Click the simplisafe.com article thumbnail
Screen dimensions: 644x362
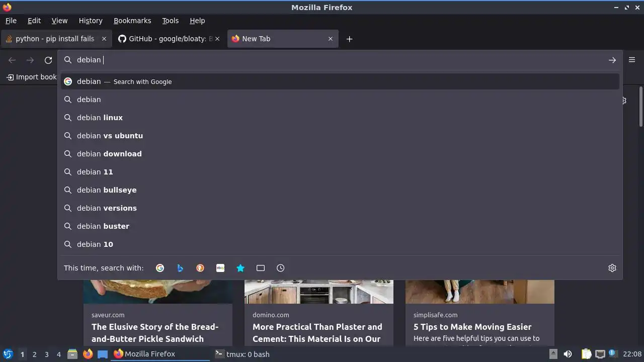[x=480, y=292]
